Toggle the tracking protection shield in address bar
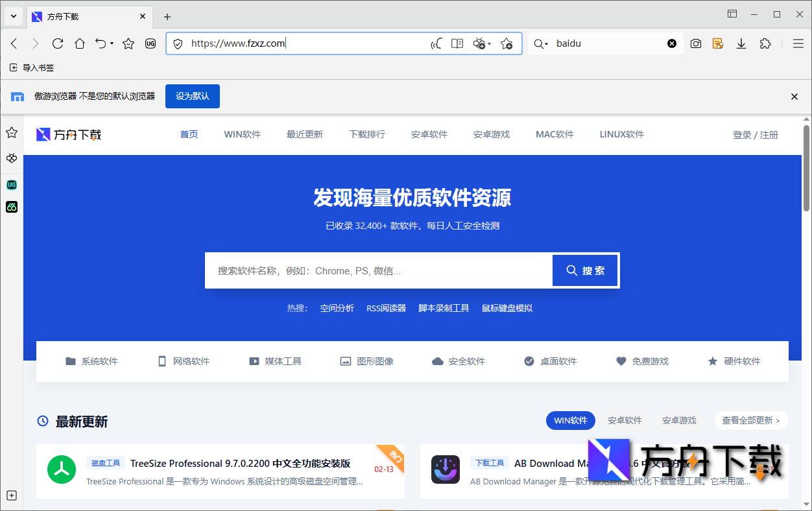This screenshot has width=812, height=511. 178,43
